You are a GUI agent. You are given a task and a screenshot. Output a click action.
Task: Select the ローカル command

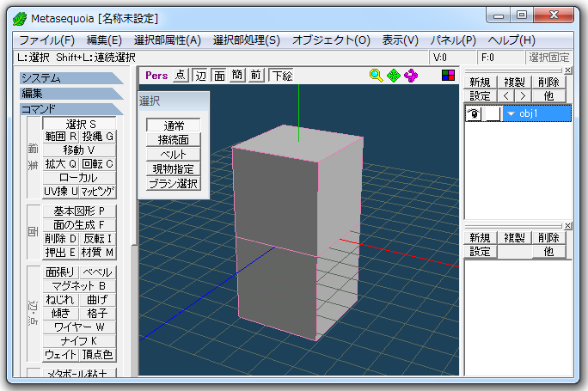coord(79,178)
